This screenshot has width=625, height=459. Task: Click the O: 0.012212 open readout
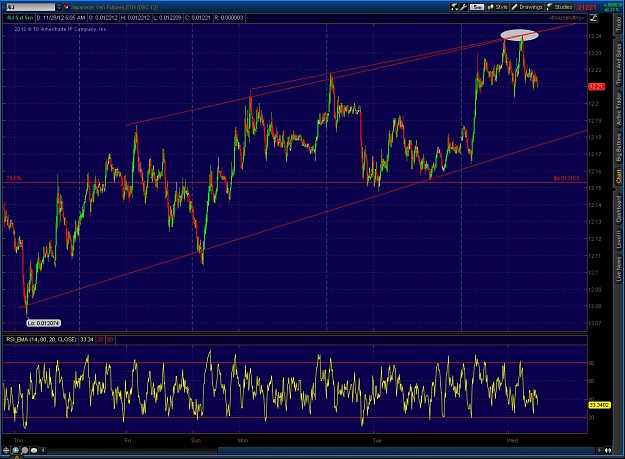pyautogui.click(x=103, y=18)
